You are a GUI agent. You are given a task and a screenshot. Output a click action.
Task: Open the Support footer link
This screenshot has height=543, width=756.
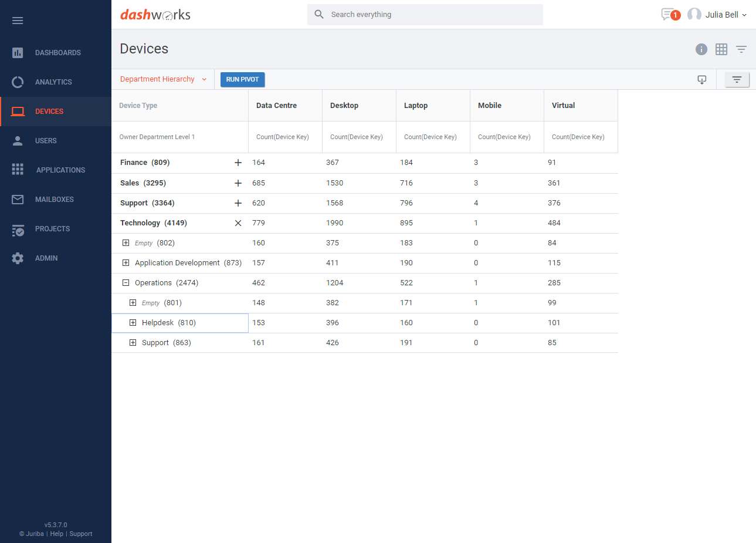(81, 534)
